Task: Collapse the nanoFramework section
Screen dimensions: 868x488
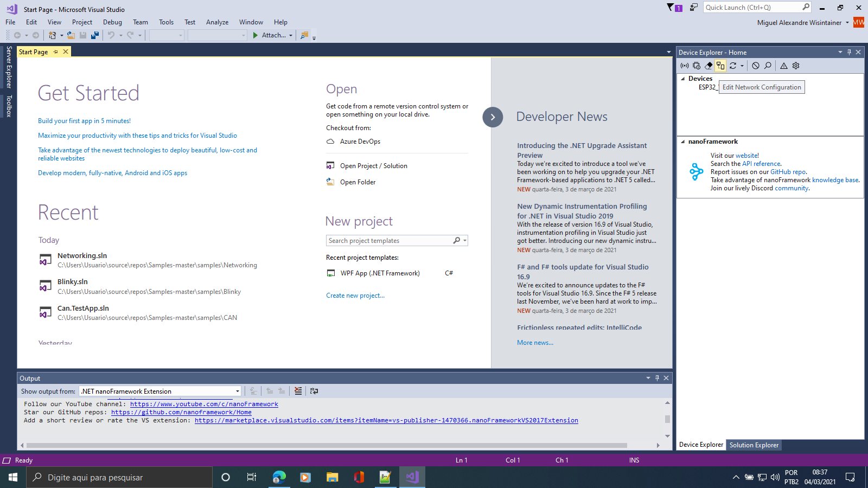Action: [x=683, y=142]
